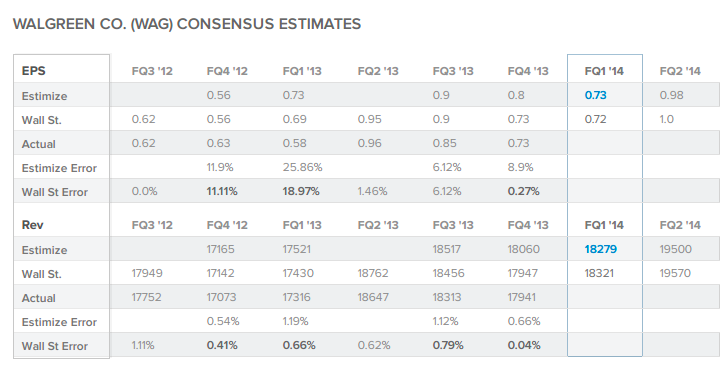Select the FQ3 '12 EPS column header
Viewport: 724px width, 372px height.
click(152, 71)
